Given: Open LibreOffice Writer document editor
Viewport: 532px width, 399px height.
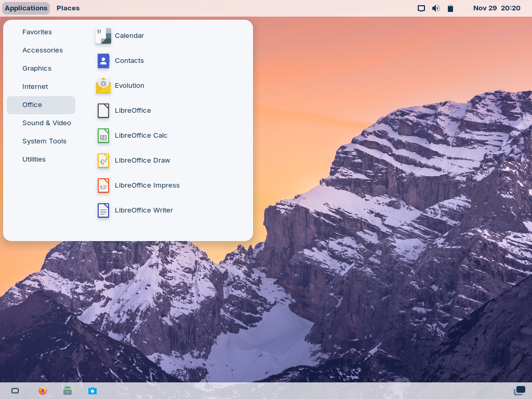Looking at the screenshot, I should click(x=144, y=210).
